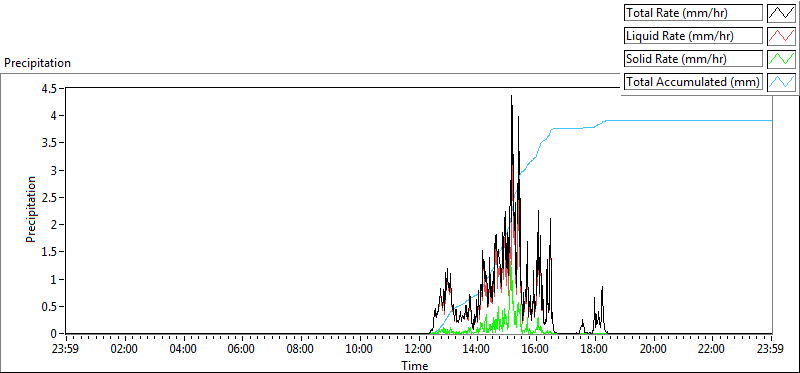
Task: Click the 08:00 time axis label
Action: tap(301, 349)
